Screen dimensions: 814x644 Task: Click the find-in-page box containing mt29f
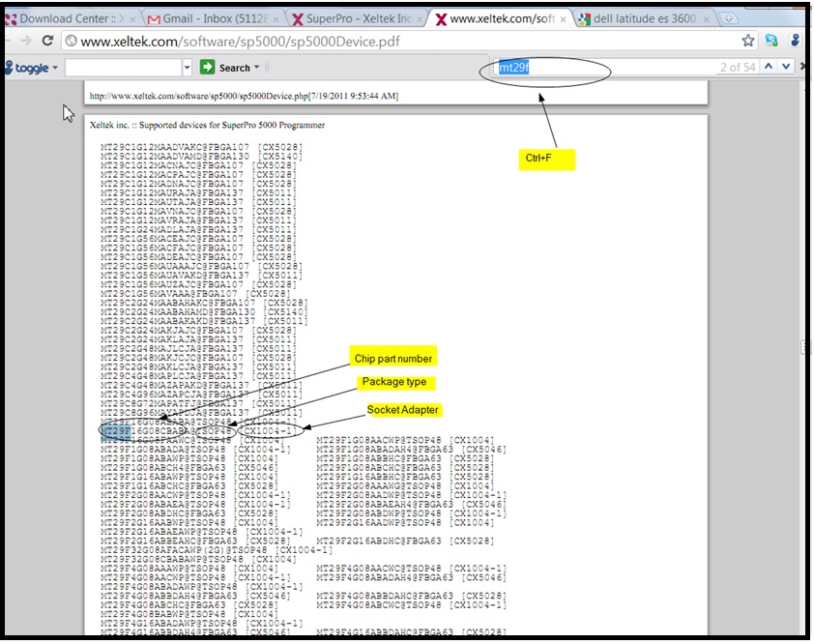(x=599, y=67)
